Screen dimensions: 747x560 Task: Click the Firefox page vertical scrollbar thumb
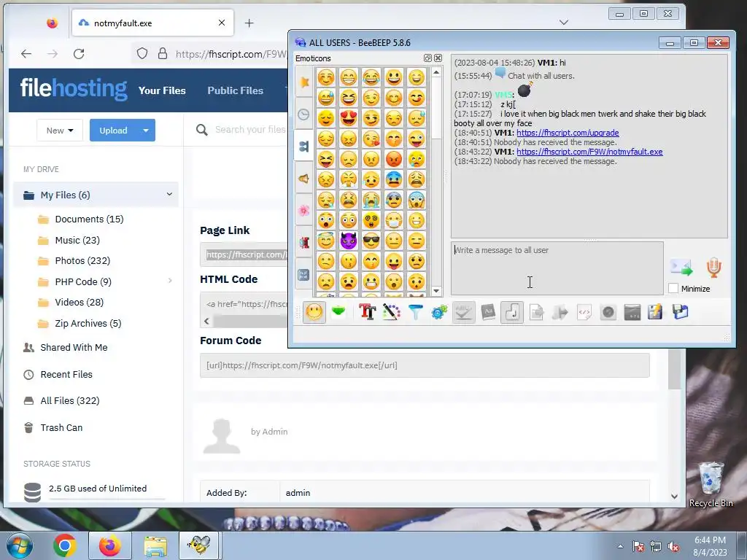point(674,370)
